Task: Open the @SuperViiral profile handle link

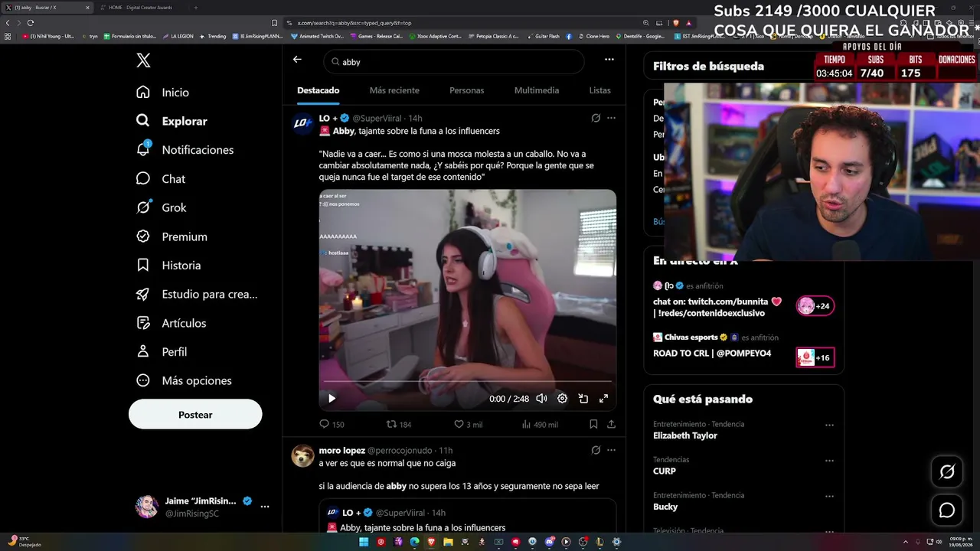Action: click(377, 118)
